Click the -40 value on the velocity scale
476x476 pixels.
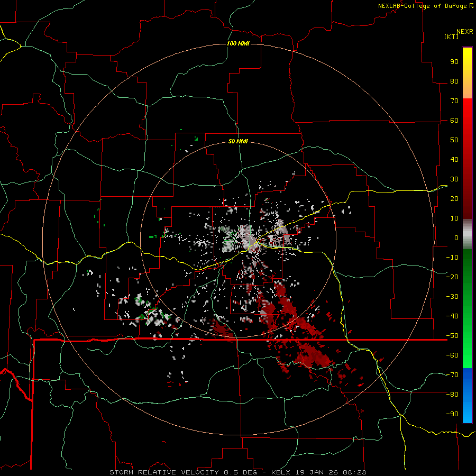(x=452, y=316)
